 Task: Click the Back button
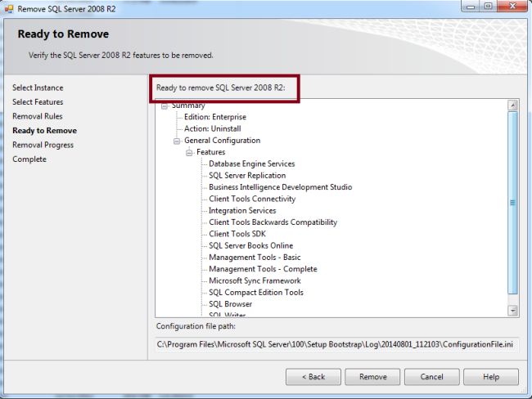click(x=313, y=377)
